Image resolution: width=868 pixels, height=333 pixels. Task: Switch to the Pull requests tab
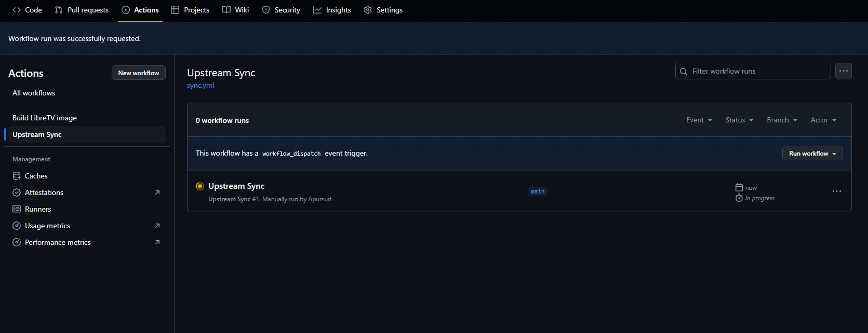[x=82, y=10]
